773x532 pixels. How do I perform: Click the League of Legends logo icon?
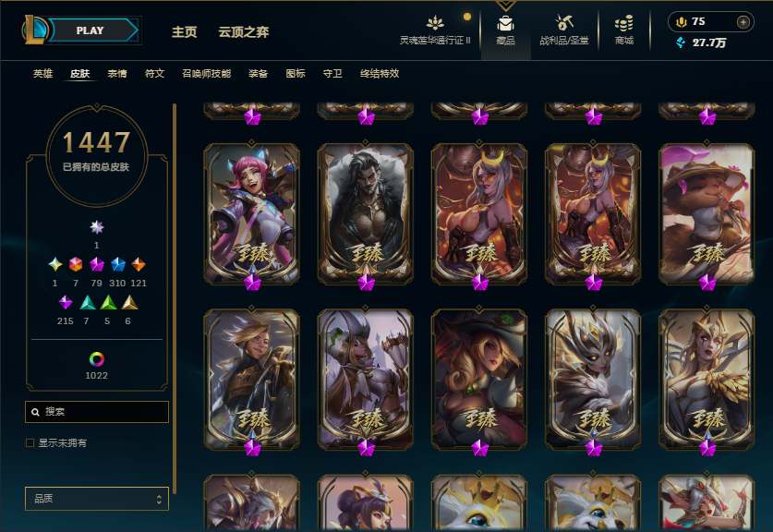click(34, 30)
